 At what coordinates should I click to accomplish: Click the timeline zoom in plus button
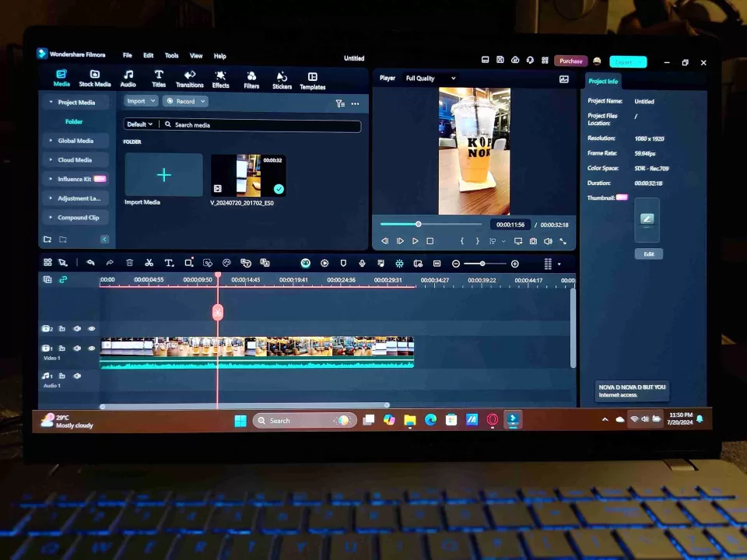click(515, 264)
